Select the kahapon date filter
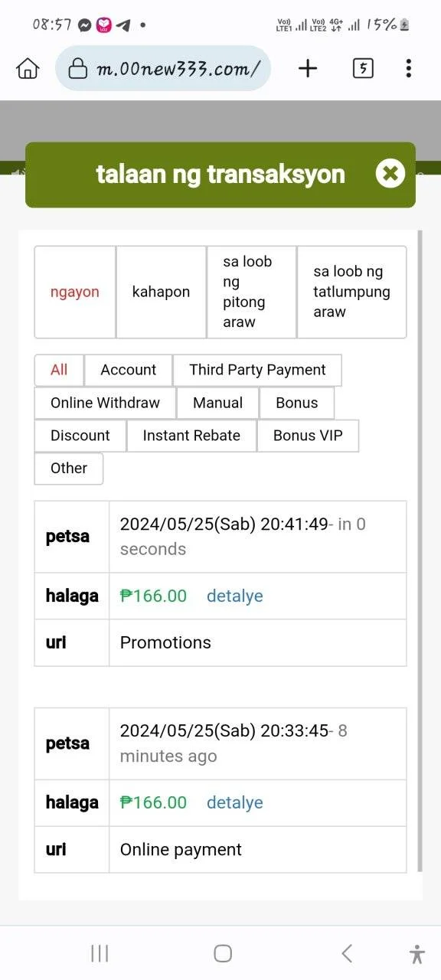Image resolution: width=441 pixels, height=980 pixels. [x=161, y=292]
